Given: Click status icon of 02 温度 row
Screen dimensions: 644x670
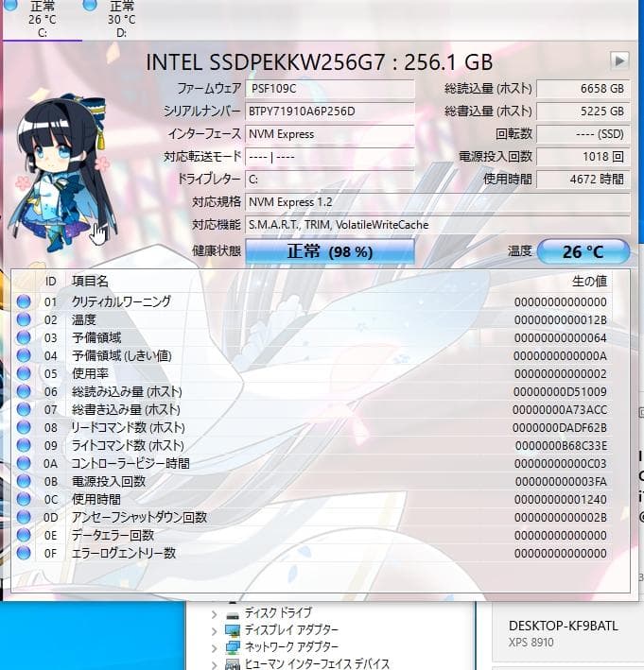Looking at the screenshot, I should 24,319.
